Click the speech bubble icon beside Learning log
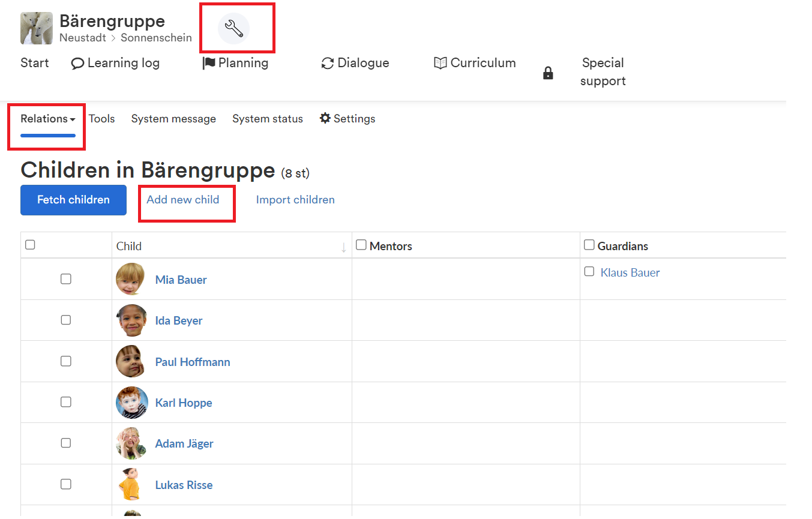The image size is (812, 519). (77, 63)
